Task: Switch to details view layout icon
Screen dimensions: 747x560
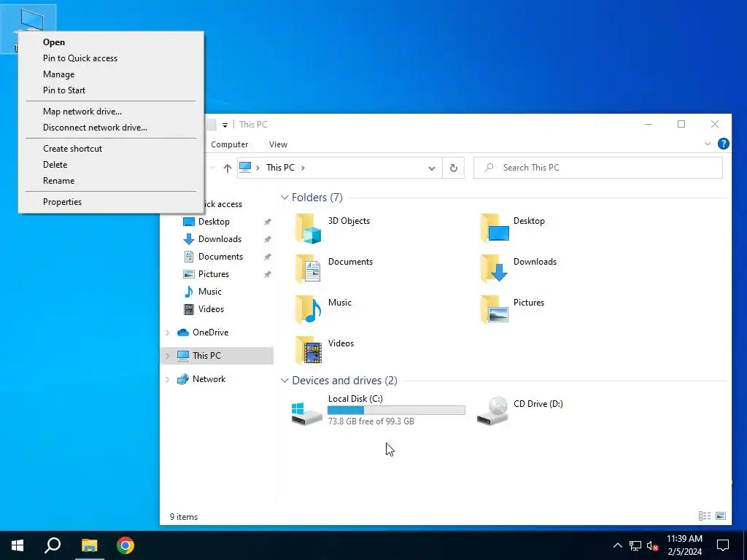Action: 705,516
